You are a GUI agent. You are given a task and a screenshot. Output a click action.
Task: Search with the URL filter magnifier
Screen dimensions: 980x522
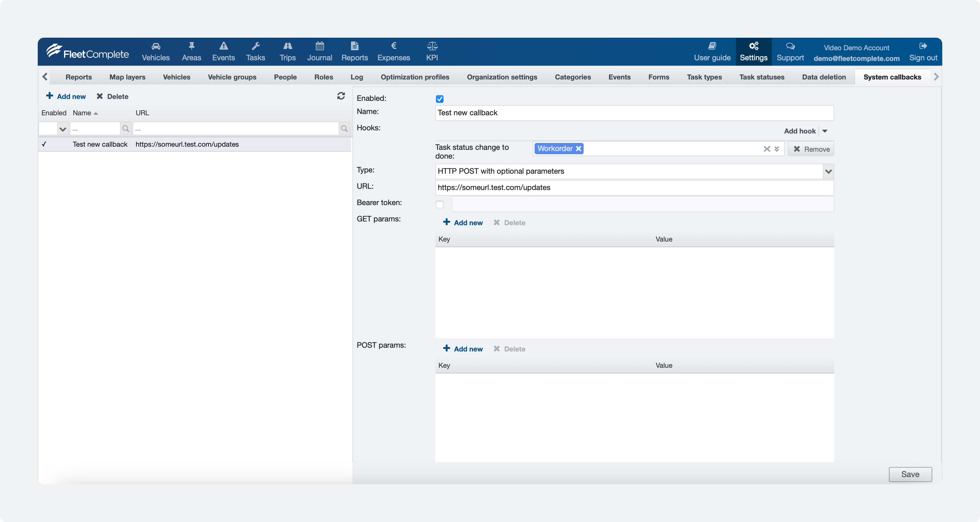344,128
